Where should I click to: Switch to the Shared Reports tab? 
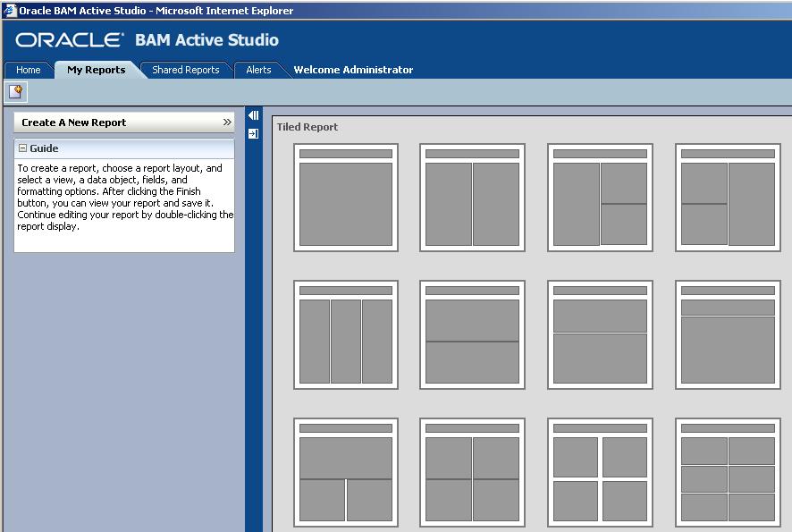[185, 70]
